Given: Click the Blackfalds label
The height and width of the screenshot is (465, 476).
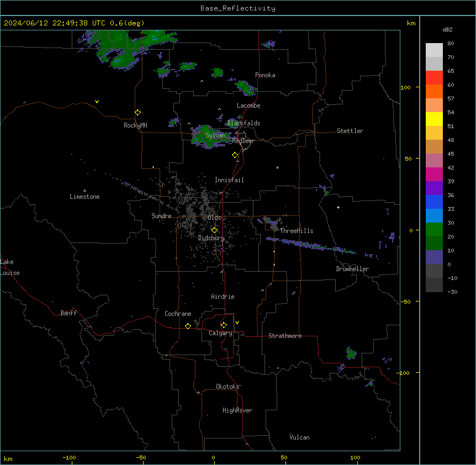Looking at the screenshot, I should click(244, 123).
